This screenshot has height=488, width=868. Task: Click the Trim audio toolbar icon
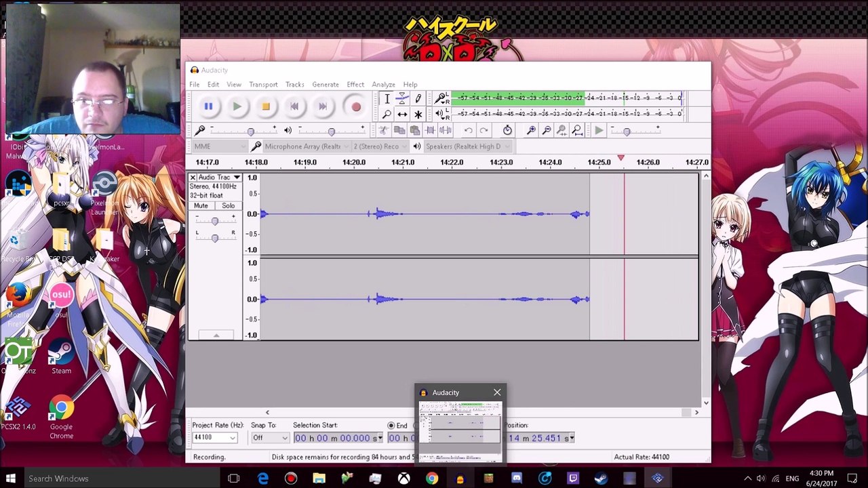click(x=430, y=130)
